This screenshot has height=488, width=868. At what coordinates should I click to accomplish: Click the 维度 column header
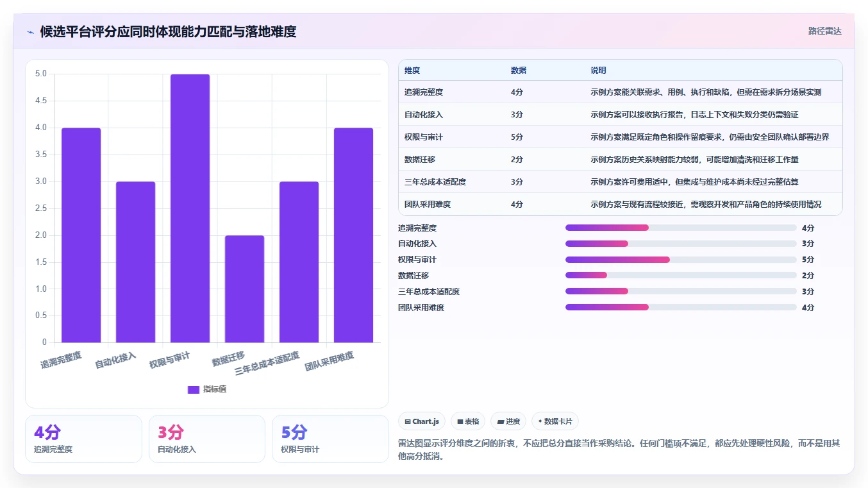412,71
